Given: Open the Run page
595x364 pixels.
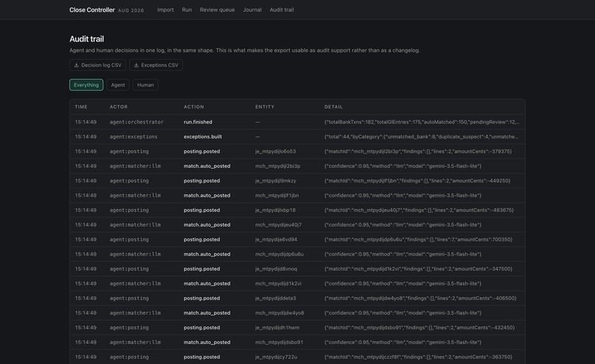Looking at the screenshot, I should (187, 10).
